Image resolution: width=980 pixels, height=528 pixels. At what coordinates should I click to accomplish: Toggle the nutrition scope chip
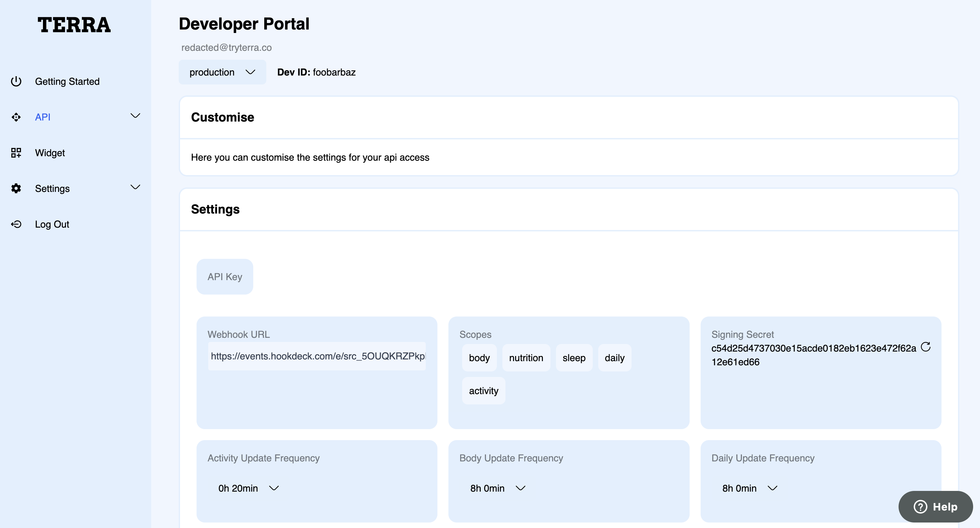tap(526, 358)
